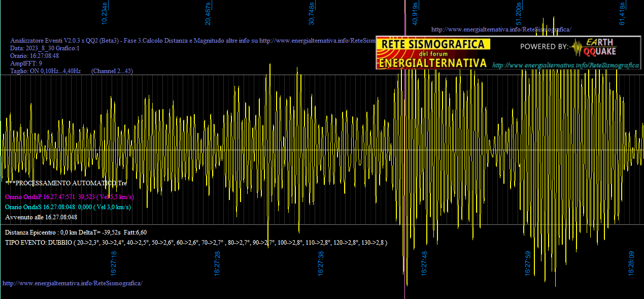Open the italic ReteSismografica URL in the banner
The image size is (644, 299).
point(565,65)
